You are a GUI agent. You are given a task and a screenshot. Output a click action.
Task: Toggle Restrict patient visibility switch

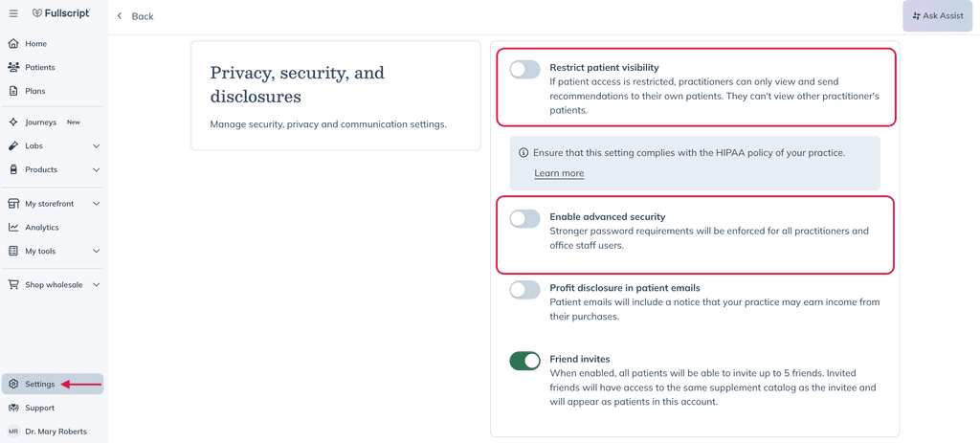point(524,69)
